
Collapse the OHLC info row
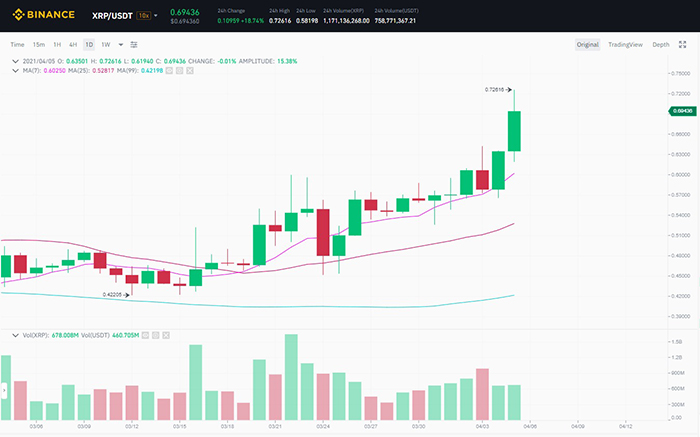tap(13, 60)
